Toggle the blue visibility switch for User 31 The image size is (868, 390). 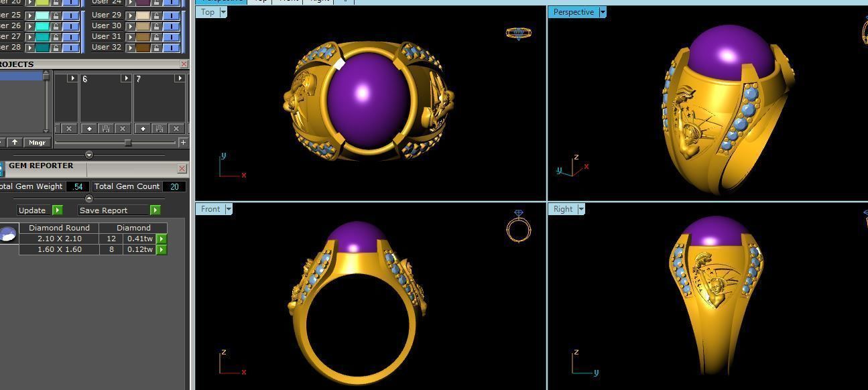pyautogui.click(x=172, y=37)
